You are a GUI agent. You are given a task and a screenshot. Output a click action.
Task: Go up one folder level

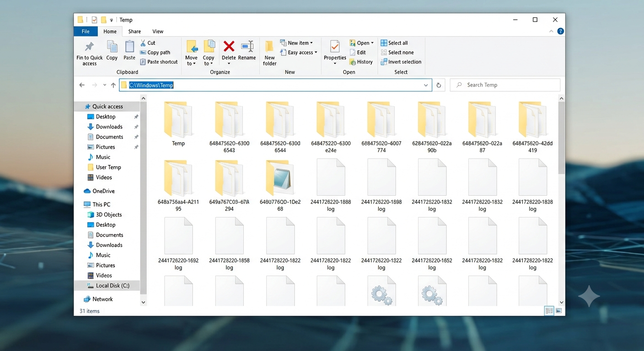[113, 85]
